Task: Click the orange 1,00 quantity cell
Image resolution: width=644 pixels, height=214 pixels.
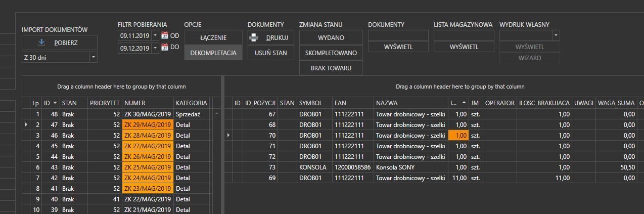Action: pos(458,135)
